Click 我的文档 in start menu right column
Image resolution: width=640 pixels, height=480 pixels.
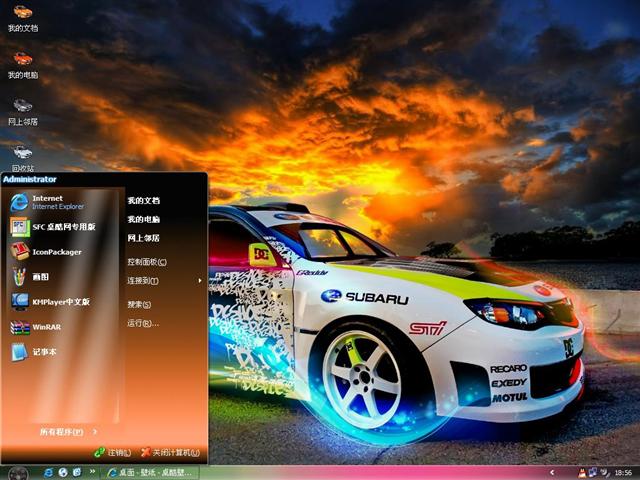[x=144, y=200]
